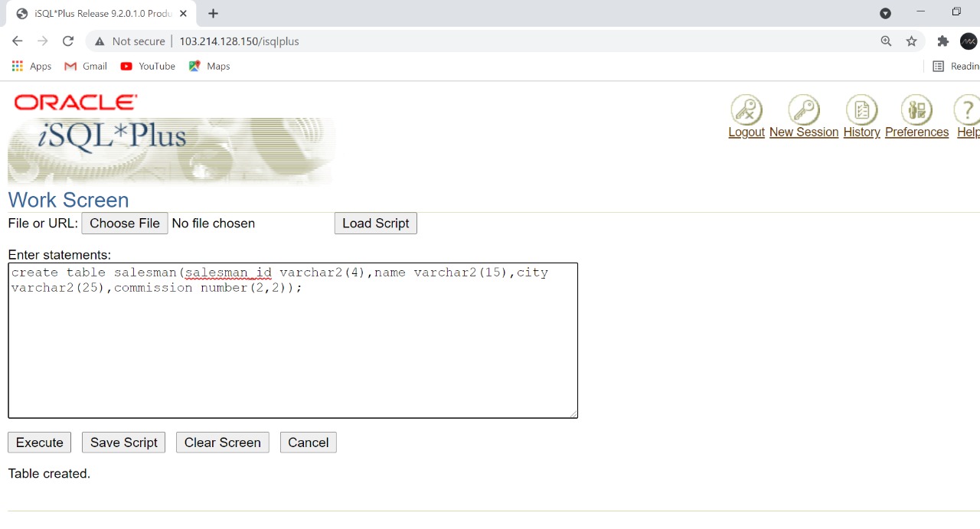Open the Apps bookmark shortcut
The image size is (980, 529).
point(31,67)
